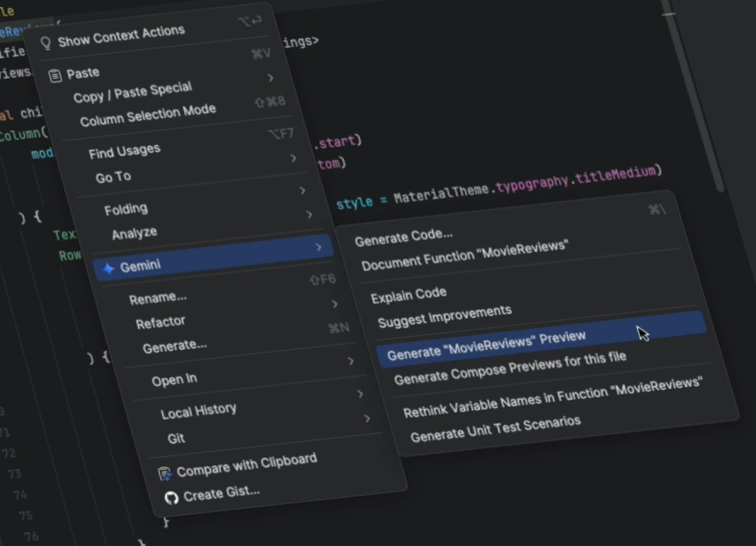Image resolution: width=756 pixels, height=546 pixels.
Task: Expand the Go To submenu arrow
Action: 293,158
